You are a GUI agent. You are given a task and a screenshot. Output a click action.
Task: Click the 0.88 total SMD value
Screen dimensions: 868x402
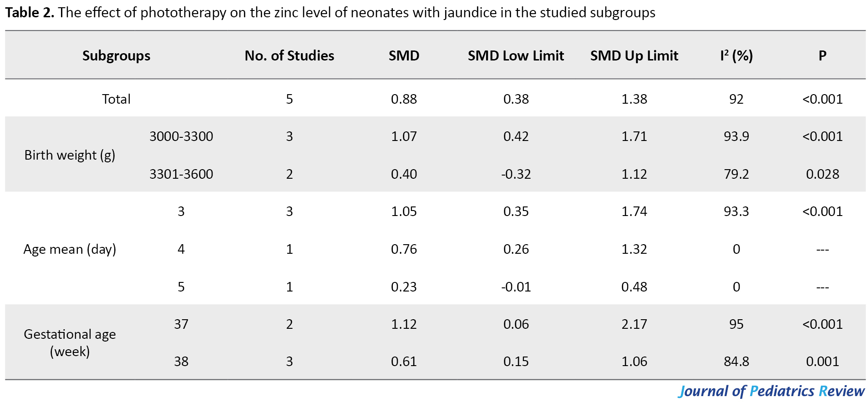click(404, 99)
